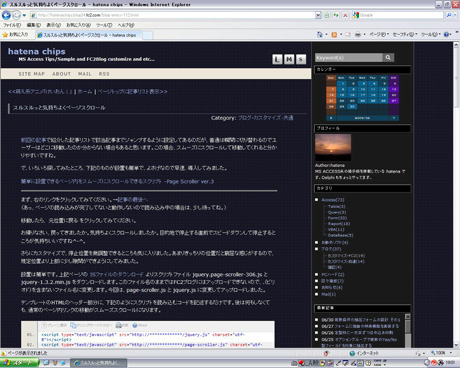460x368 pixels.
Task: Open the Favorites star button
Action: pyautogui.click(x=15, y=34)
